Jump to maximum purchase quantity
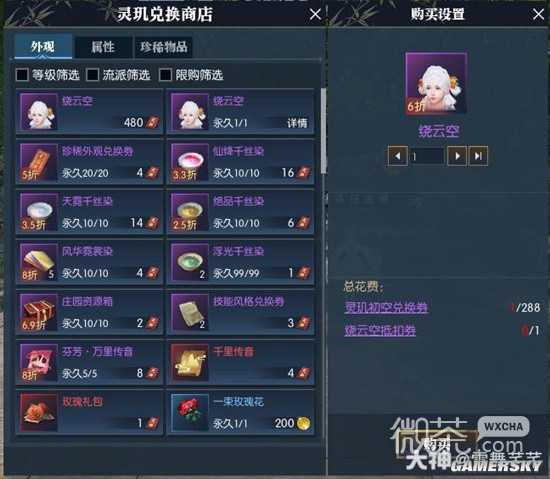This screenshot has height=479, width=550. [478, 156]
